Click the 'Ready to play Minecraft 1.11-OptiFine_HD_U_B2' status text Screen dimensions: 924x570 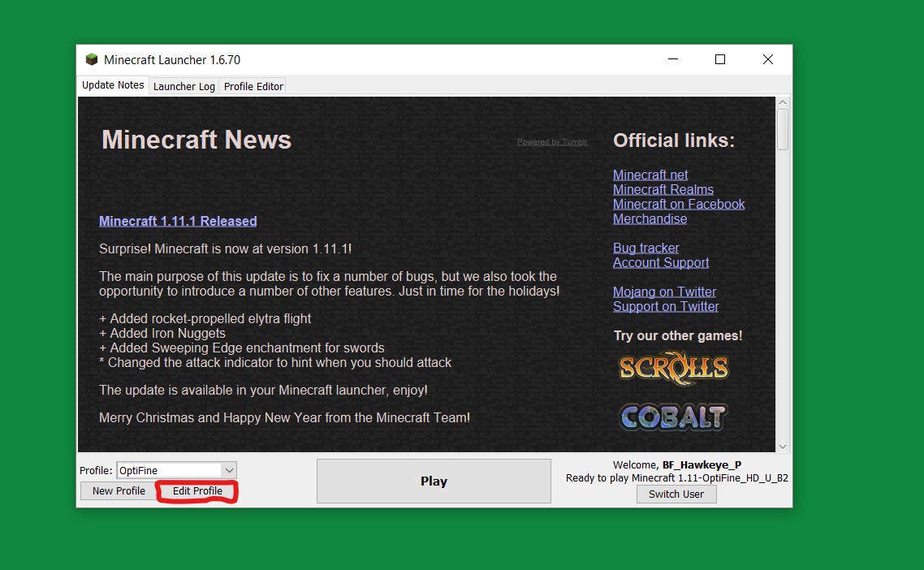[x=677, y=478]
